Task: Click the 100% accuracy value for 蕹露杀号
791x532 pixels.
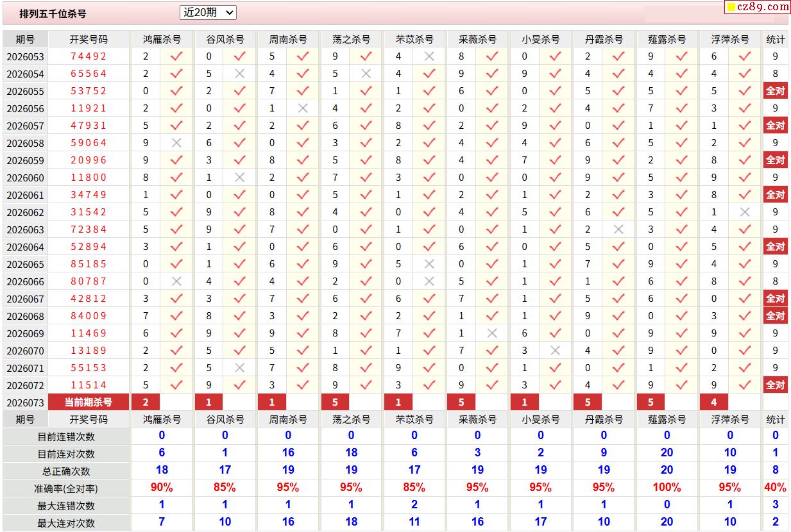Action: click(667, 488)
